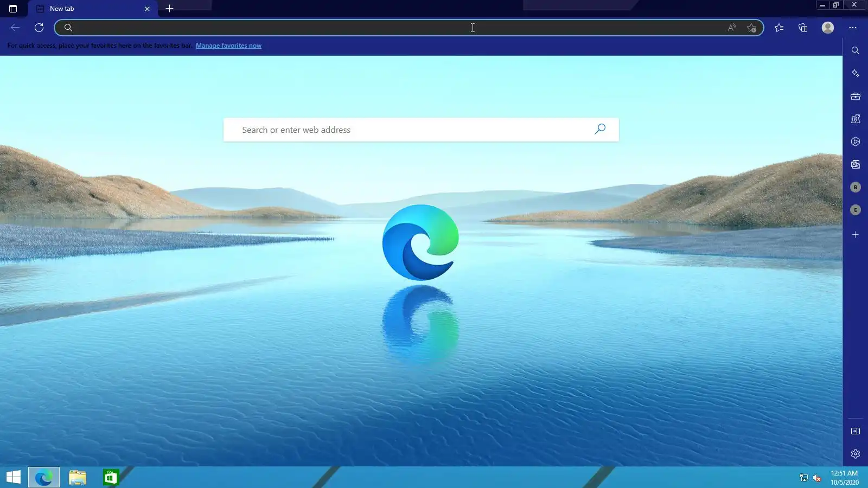Click the Search or enter web address box

[421, 130]
